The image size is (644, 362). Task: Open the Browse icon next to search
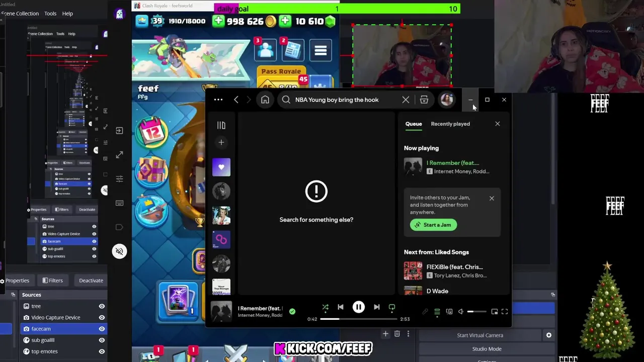(x=424, y=100)
